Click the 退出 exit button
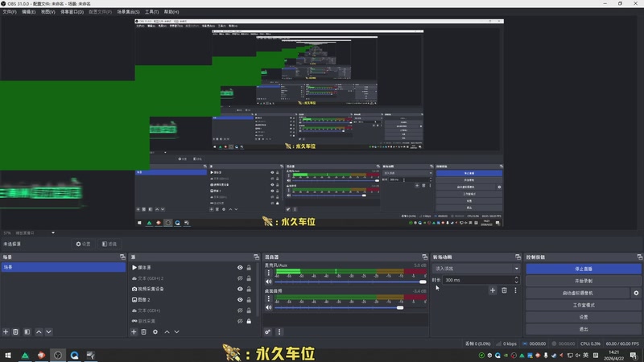This screenshot has height=362, width=644. 583,329
